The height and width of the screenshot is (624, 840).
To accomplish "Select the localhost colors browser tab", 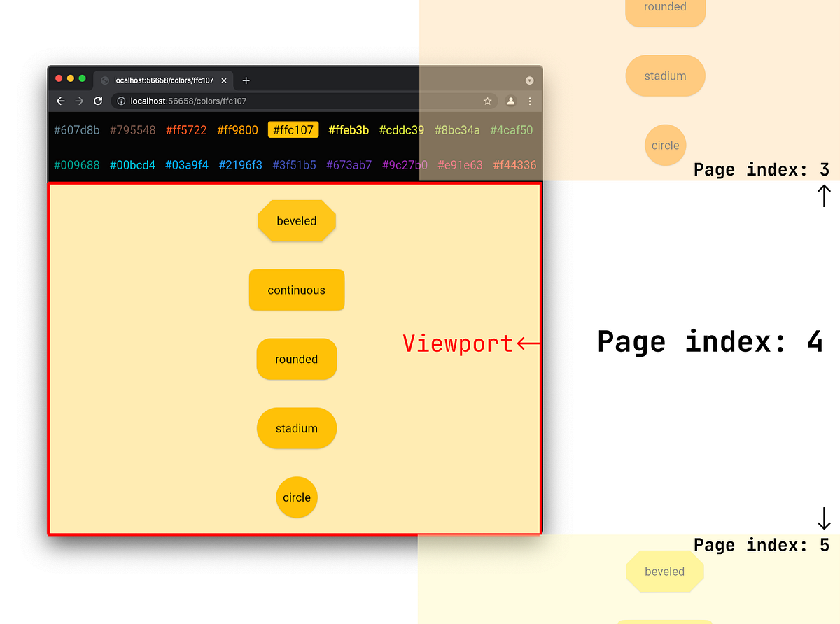I will coord(161,80).
